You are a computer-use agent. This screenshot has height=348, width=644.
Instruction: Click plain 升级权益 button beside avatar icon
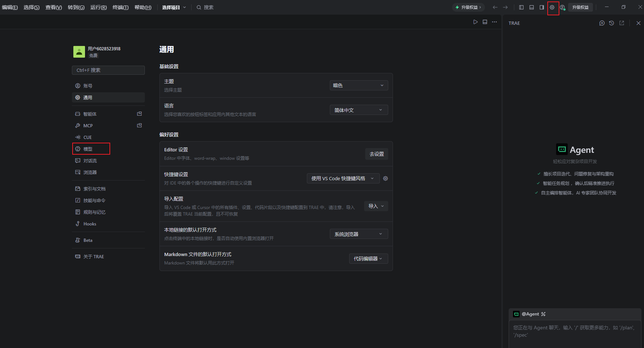pos(580,7)
